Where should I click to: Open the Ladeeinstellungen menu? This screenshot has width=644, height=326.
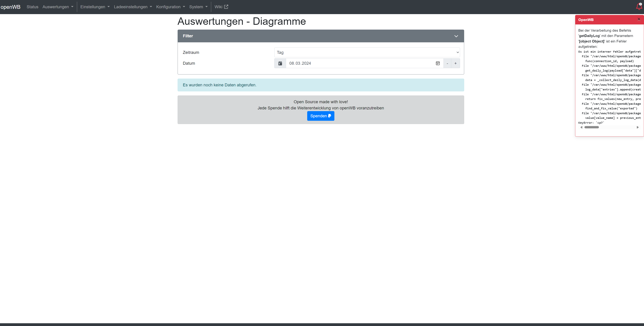(x=133, y=7)
